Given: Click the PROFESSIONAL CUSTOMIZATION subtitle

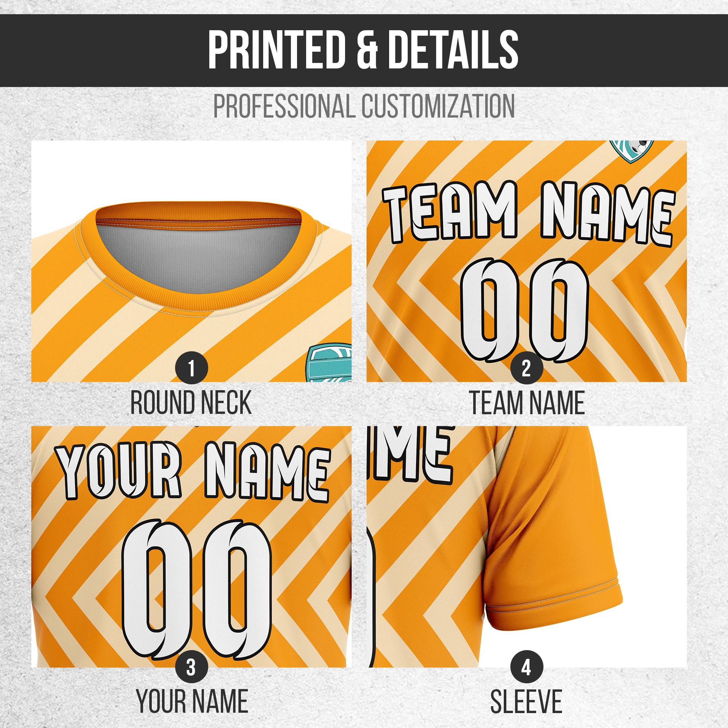Looking at the screenshot, I should tap(364, 106).
